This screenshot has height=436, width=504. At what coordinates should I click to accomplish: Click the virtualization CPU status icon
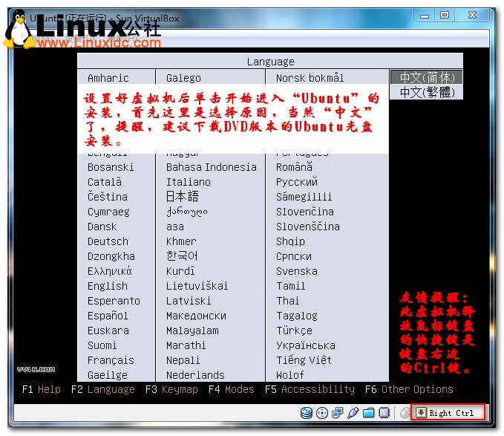point(385,413)
